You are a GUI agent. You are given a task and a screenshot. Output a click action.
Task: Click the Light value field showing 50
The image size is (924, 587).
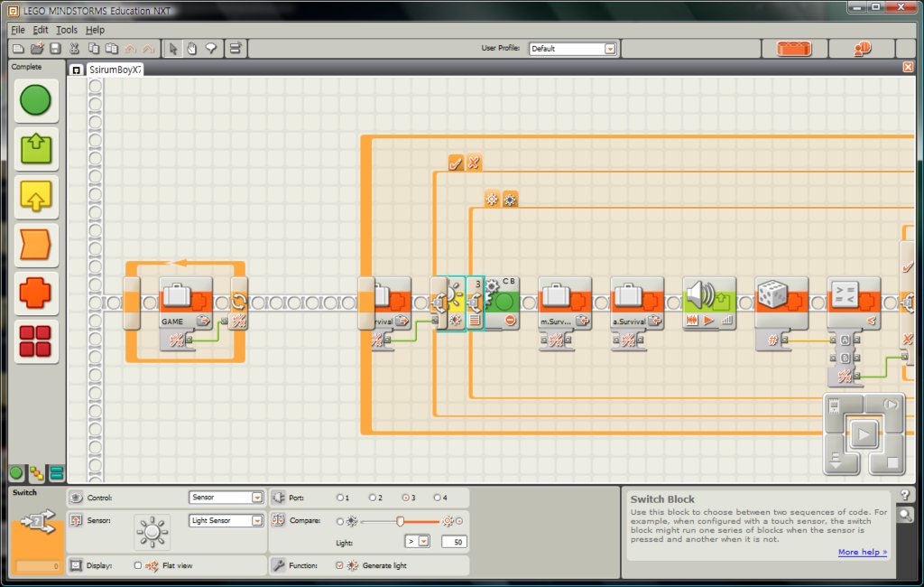tap(455, 542)
